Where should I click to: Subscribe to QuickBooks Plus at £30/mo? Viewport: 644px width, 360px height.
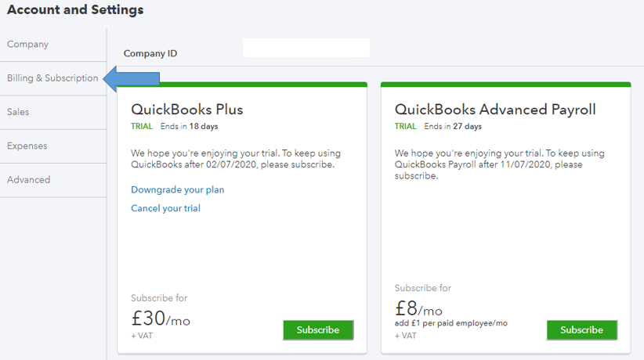click(318, 329)
